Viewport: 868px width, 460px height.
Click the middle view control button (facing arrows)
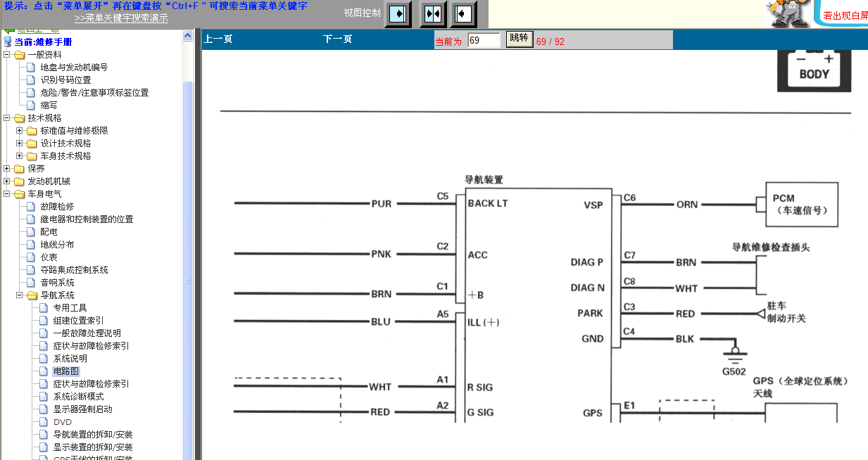(x=433, y=13)
